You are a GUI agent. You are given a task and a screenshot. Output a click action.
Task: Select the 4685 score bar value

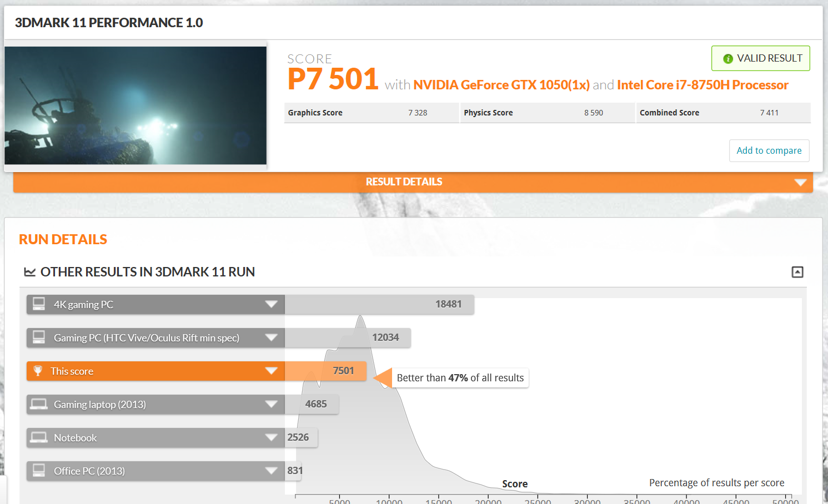pos(316,404)
